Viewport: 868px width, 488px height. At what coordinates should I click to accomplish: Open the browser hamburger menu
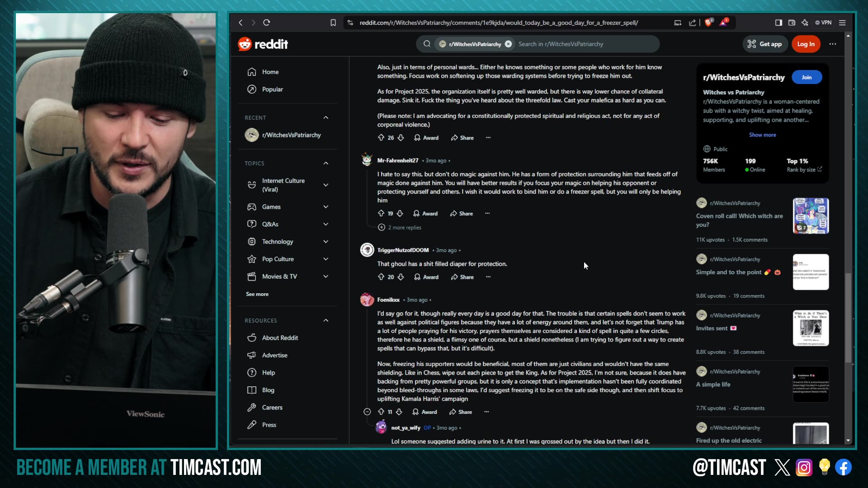tap(842, 23)
